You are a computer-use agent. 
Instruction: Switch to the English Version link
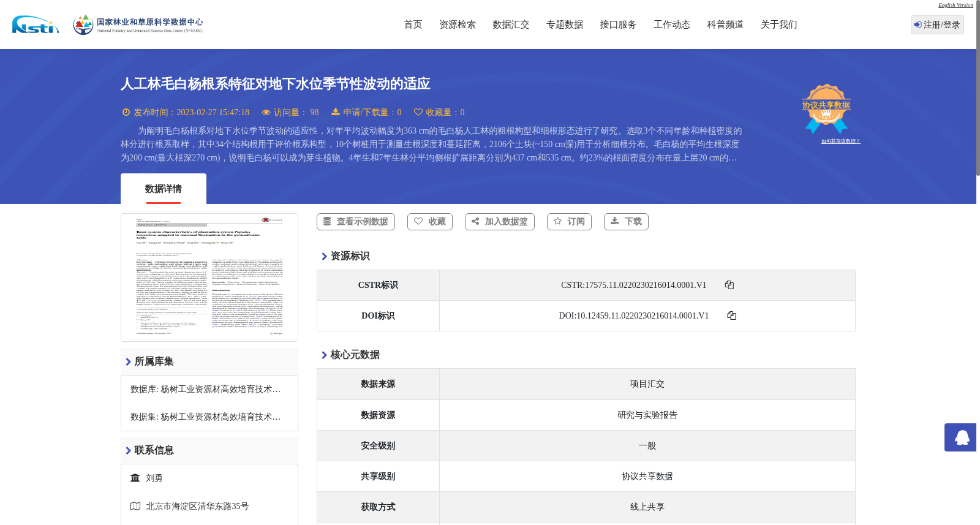point(956,5)
